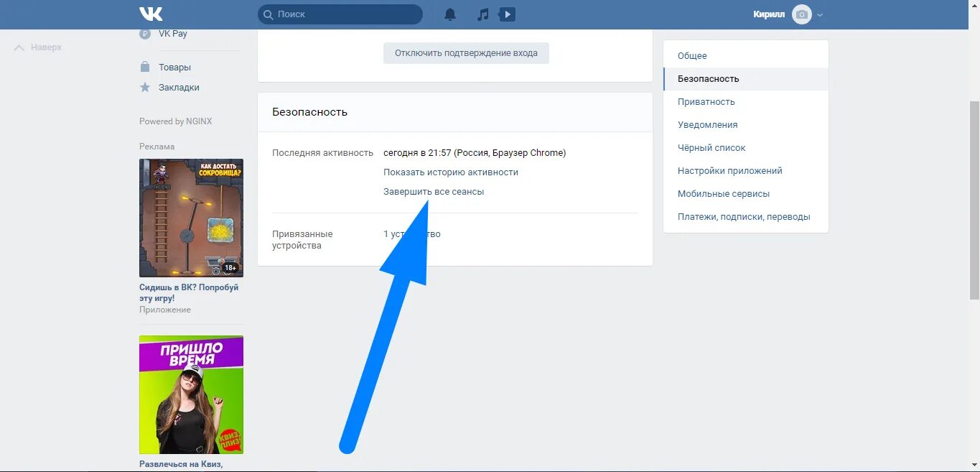
Task: Open Платежи, подписки, переводы tab
Action: [746, 217]
